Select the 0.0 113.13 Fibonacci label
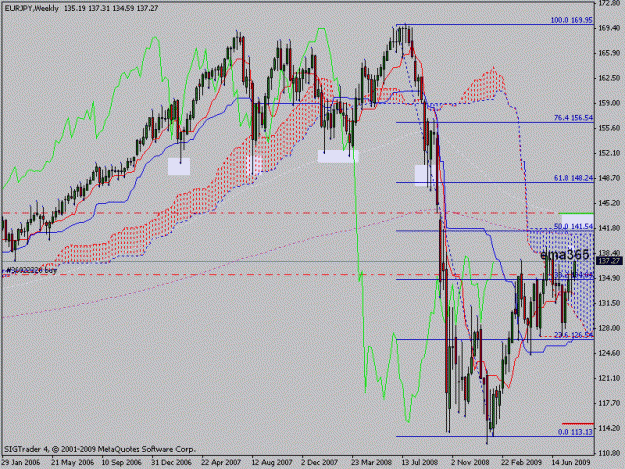This screenshot has width=625, height=469. click(x=575, y=432)
